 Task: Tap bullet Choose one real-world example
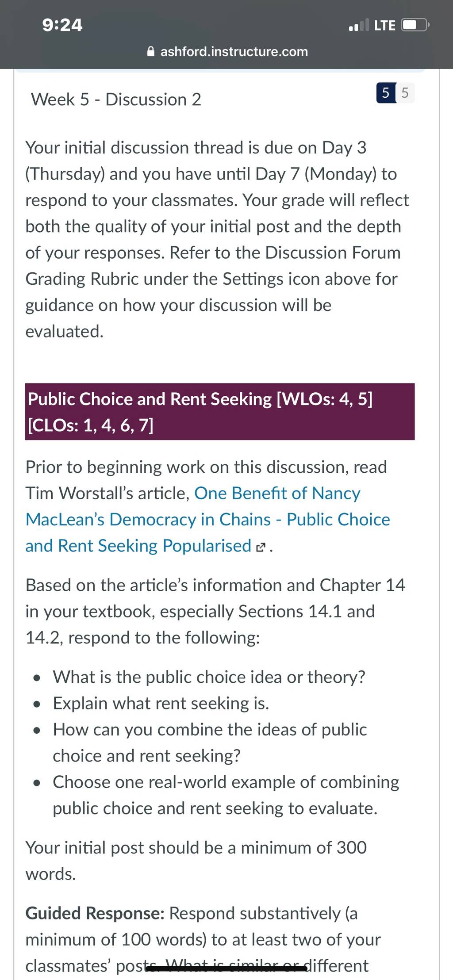point(226,795)
